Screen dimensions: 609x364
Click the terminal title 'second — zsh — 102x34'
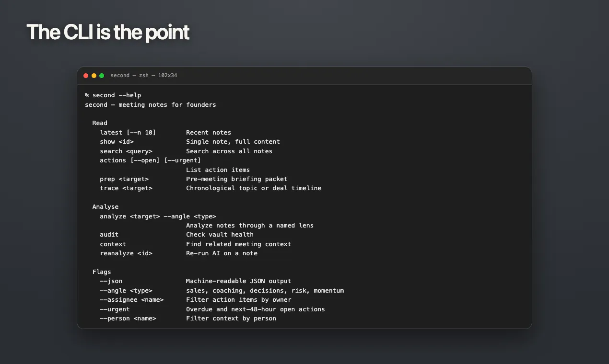(x=144, y=76)
